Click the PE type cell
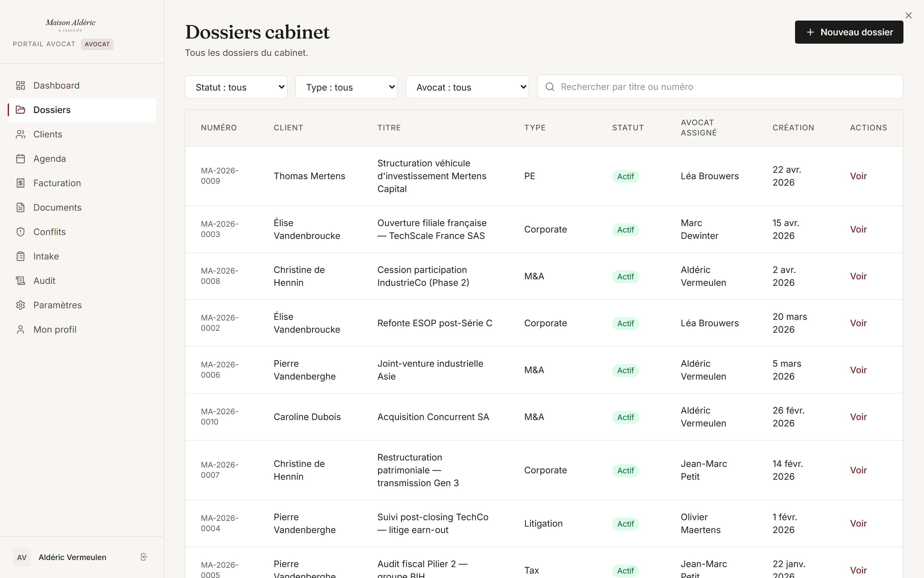Viewport: 924px width, 578px height. pos(530,176)
